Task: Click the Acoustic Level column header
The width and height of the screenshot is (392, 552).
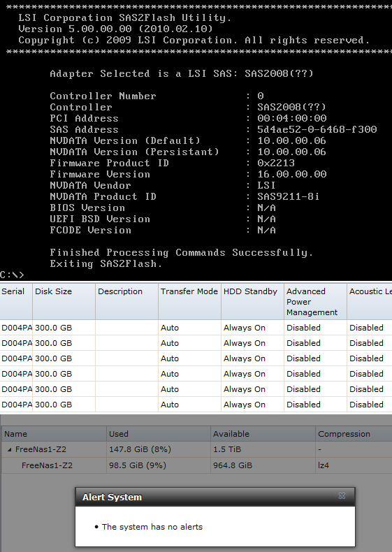Action: pos(370,302)
